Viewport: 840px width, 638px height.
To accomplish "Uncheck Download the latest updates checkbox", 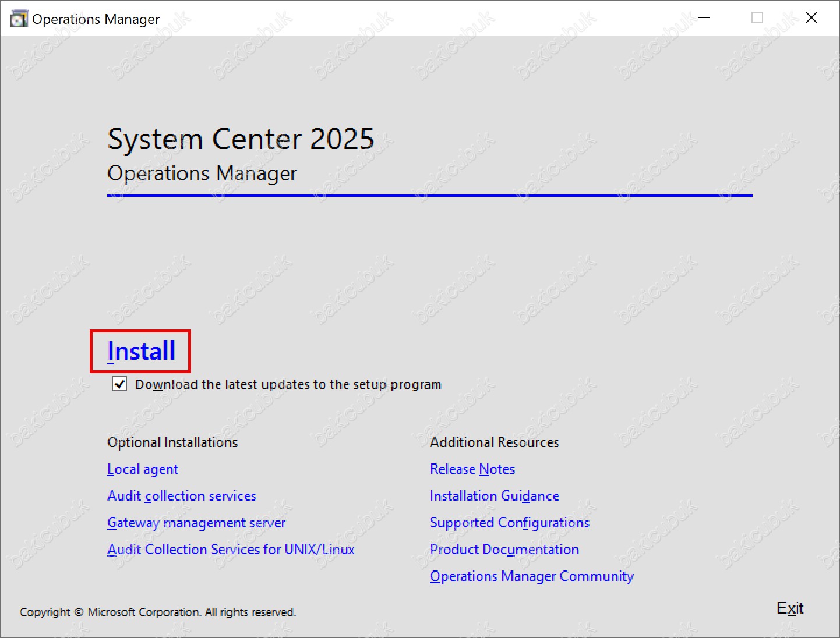I will click(x=119, y=384).
